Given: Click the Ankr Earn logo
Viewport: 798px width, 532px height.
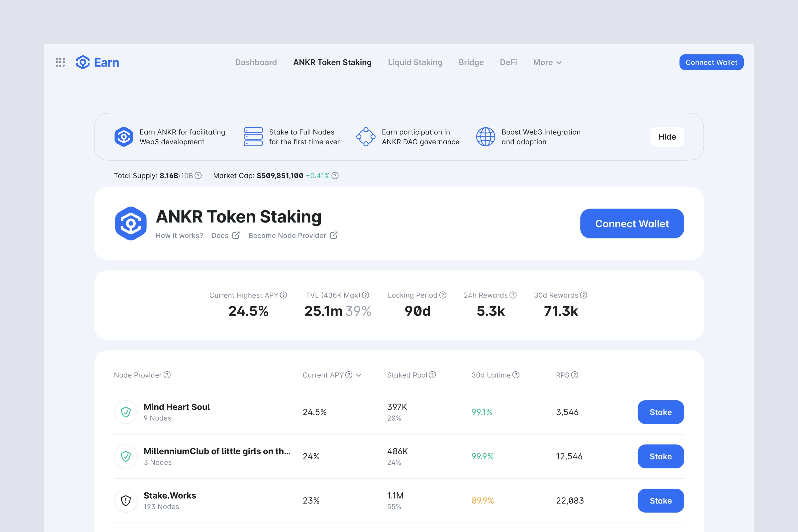Looking at the screenshot, I should [97, 62].
